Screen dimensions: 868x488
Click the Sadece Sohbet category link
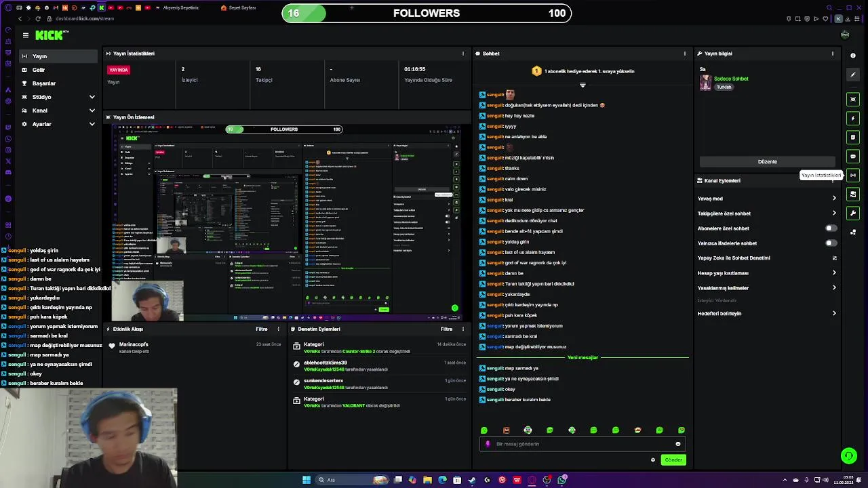click(731, 79)
